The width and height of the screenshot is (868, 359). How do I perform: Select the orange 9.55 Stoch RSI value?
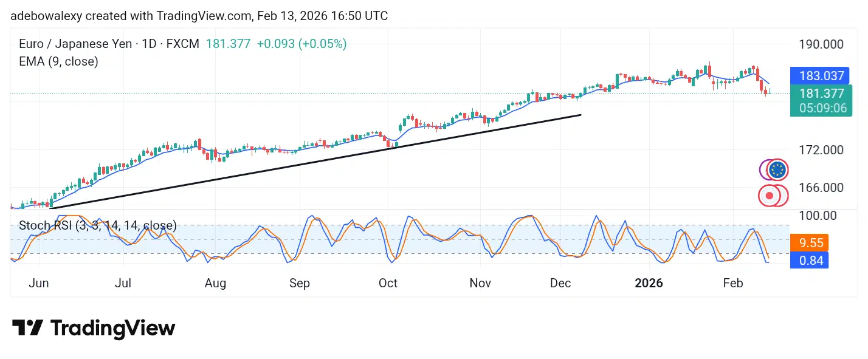coord(811,244)
